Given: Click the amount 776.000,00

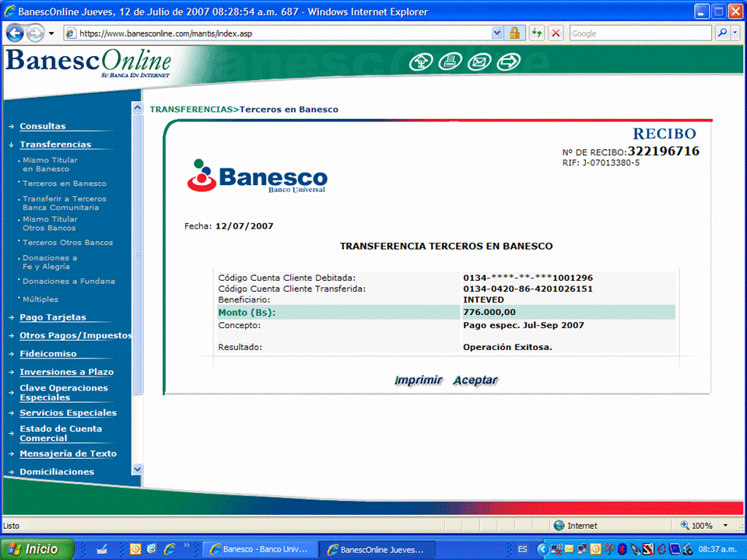Looking at the screenshot, I should 489,313.
